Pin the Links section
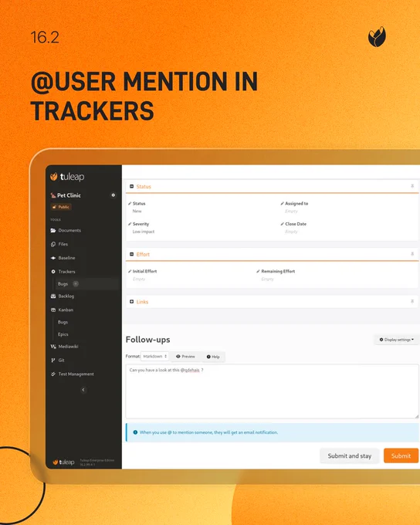 tap(412, 302)
